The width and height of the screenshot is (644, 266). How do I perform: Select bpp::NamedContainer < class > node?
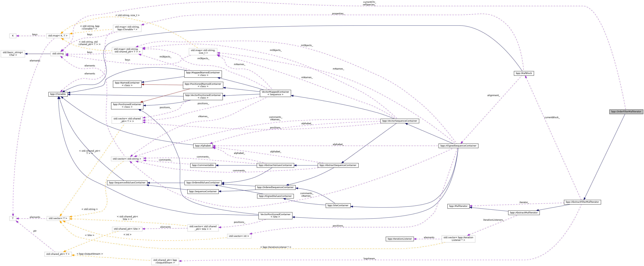127,84
